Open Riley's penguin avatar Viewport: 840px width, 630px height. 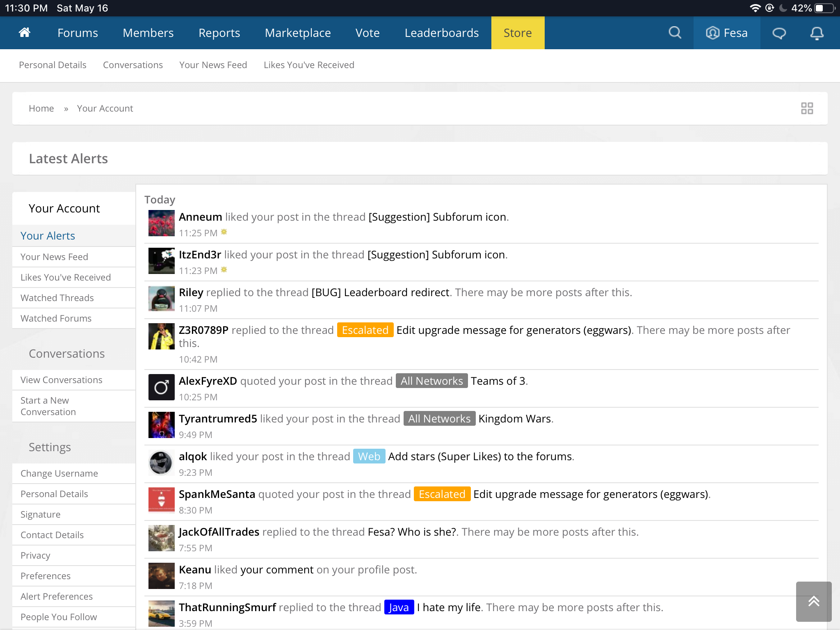click(161, 299)
